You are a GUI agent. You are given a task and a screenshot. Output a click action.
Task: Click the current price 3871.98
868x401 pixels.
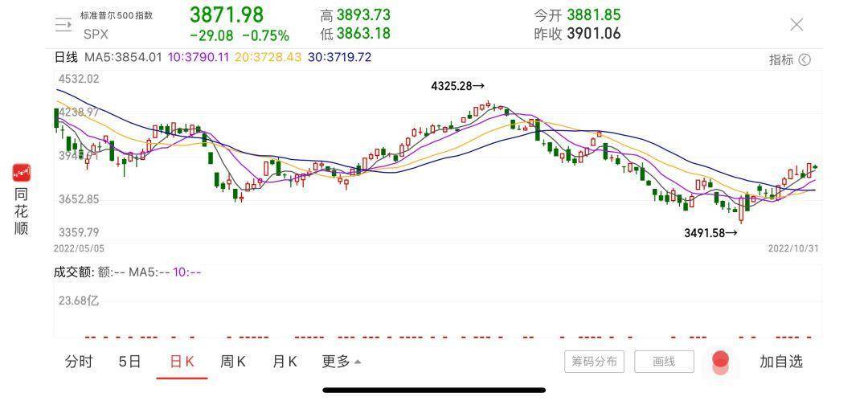227,14
